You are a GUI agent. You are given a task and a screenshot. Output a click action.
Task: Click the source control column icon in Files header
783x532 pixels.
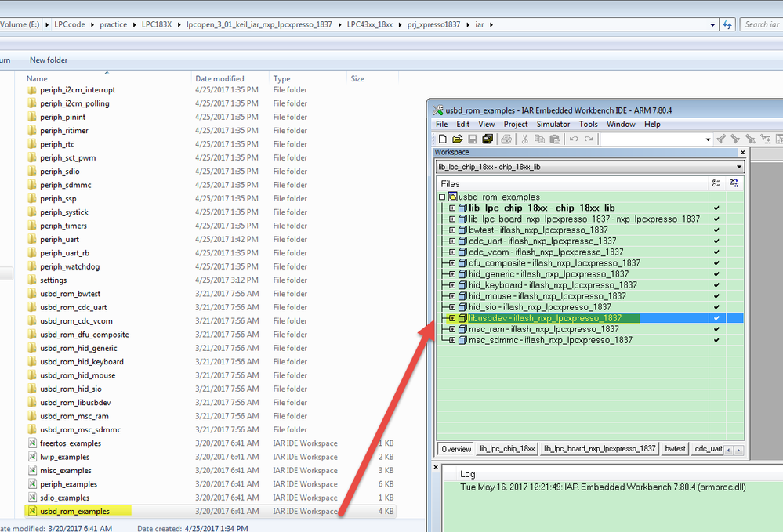[734, 183]
